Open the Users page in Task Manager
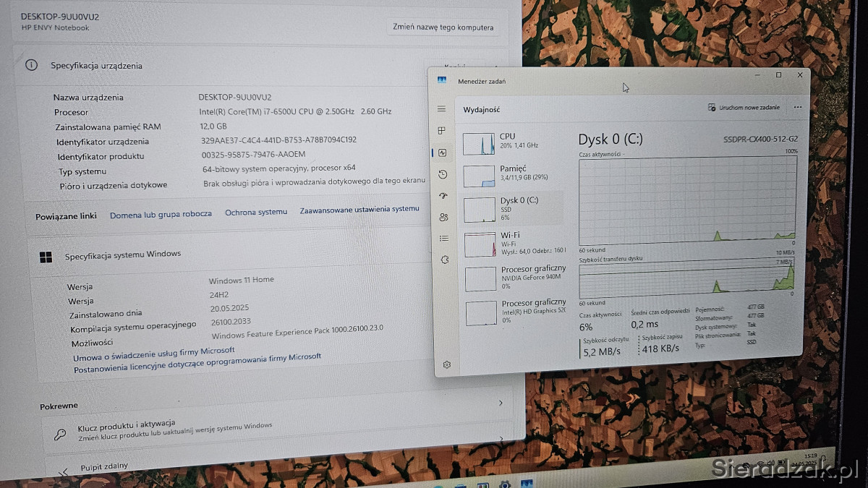868x488 pixels. (x=443, y=217)
